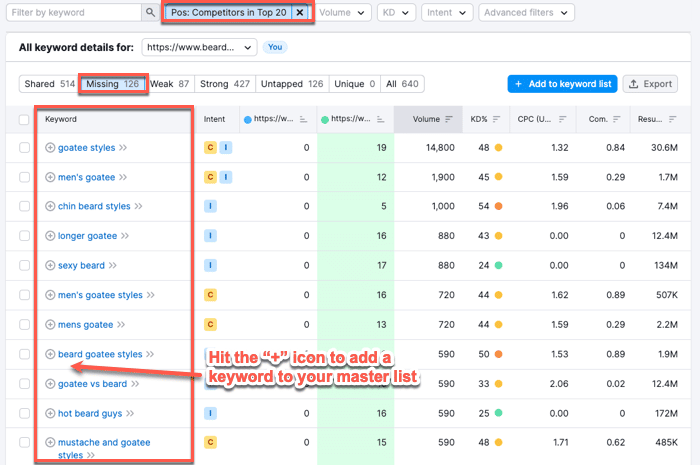Screen dimensions: 700x465
Task: Click plus icon beside 'hot beard guys'
Action: pos(50,413)
